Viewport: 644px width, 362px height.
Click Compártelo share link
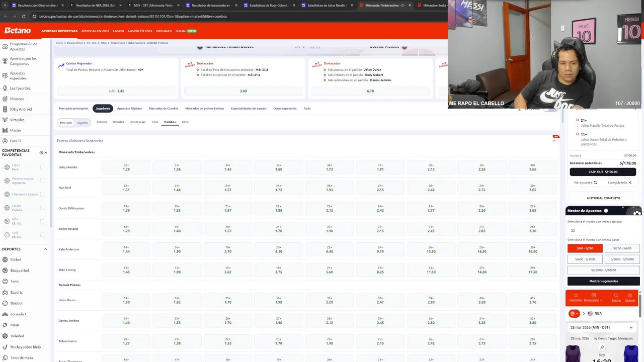pyautogui.click(x=620, y=183)
